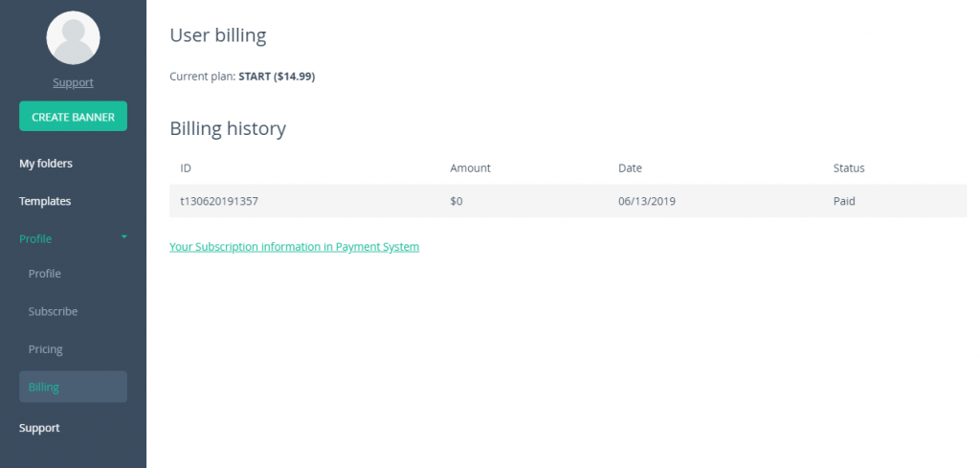Click the Date column header

pyautogui.click(x=630, y=168)
